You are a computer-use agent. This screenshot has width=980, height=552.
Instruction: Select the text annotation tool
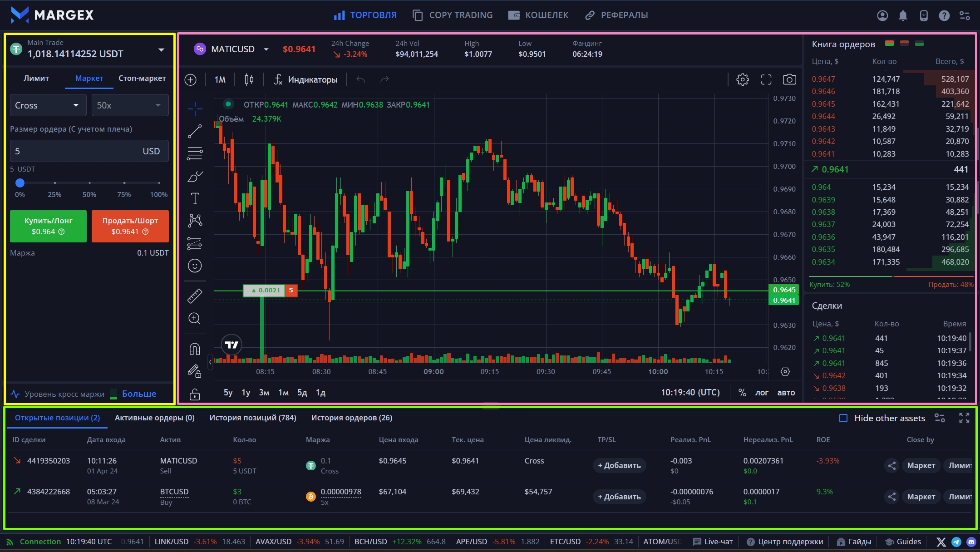[195, 198]
